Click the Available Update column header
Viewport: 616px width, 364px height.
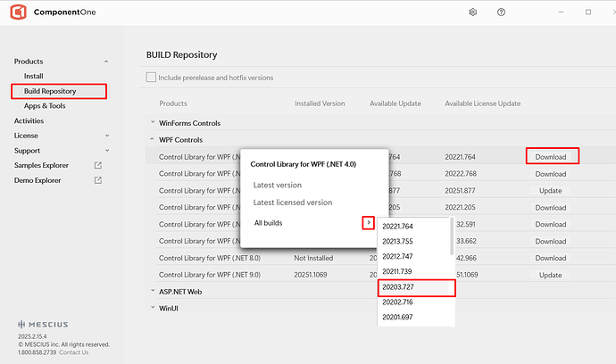pyautogui.click(x=395, y=103)
